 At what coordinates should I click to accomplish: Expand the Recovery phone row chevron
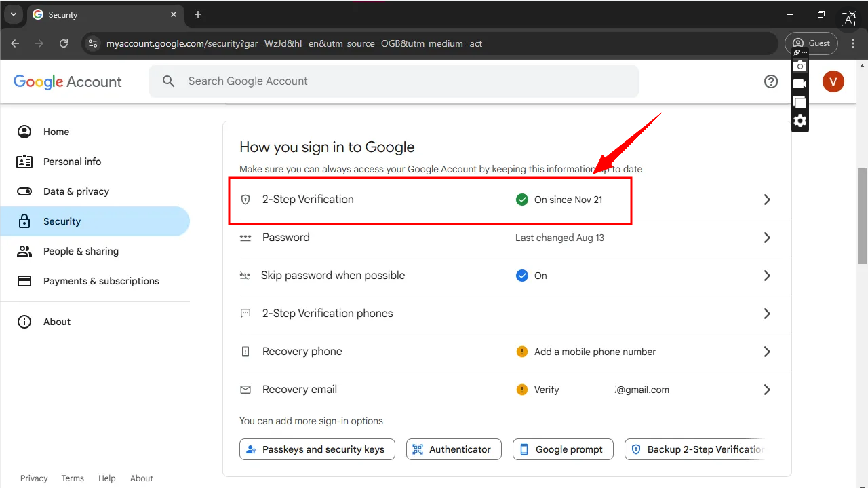pos(767,352)
